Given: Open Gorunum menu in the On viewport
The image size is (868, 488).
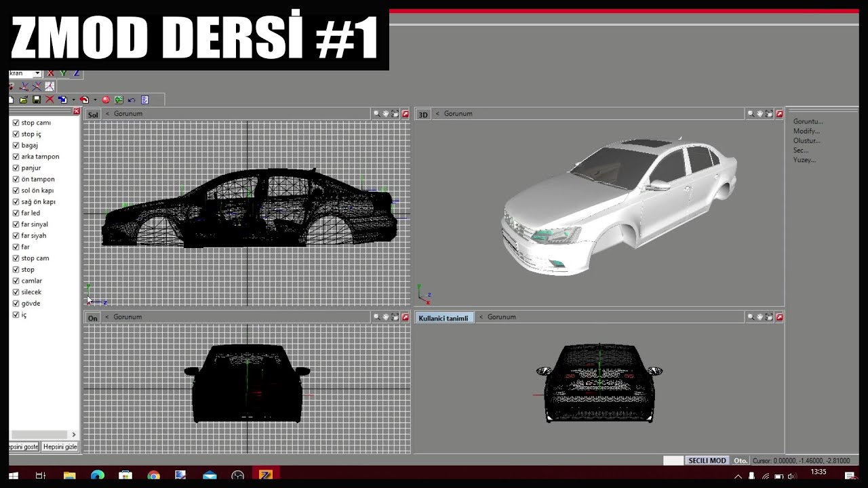Looking at the screenshot, I should [x=128, y=317].
